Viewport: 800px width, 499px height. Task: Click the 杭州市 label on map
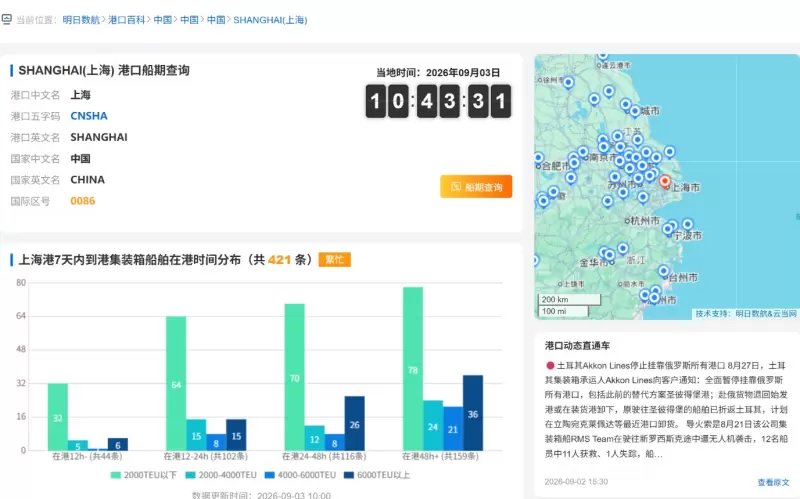[x=645, y=220]
